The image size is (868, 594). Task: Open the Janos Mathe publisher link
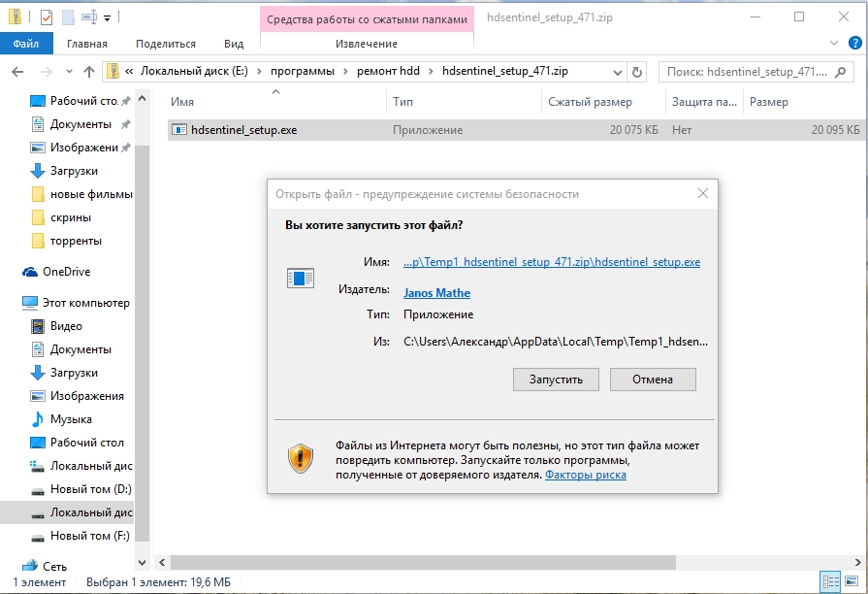click(436, 292)
